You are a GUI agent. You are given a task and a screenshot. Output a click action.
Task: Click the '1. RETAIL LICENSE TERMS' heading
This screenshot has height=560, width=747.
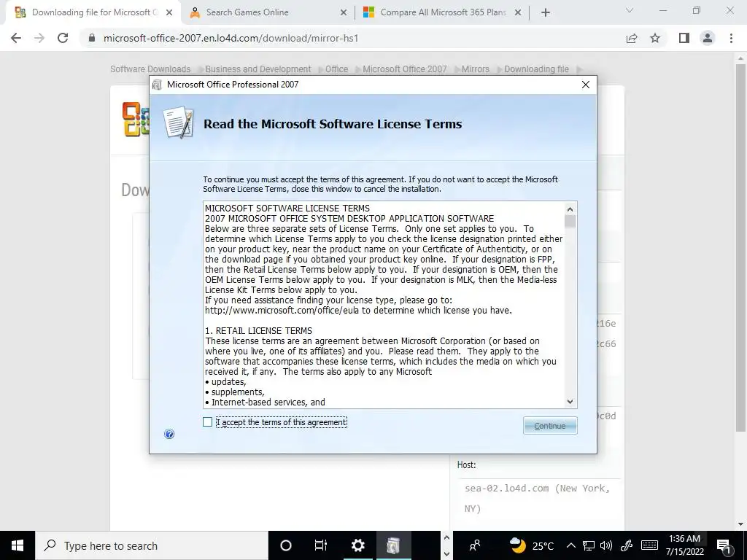tap(259, 331)
